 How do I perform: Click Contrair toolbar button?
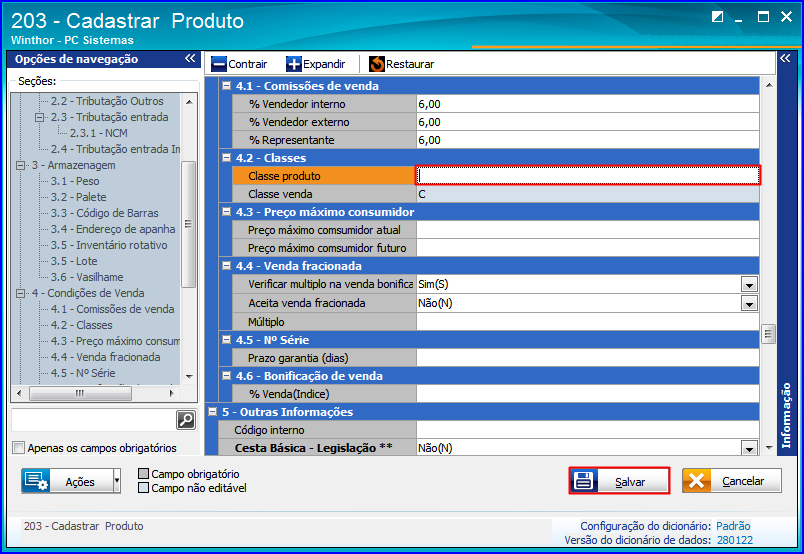[239, 64]
